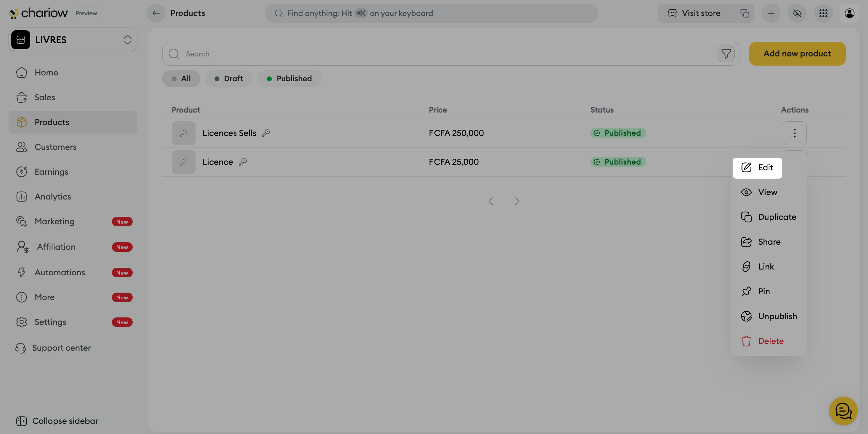Click the copy store link icon
Screen dimensions: 868x434
(x=745, y=13)
